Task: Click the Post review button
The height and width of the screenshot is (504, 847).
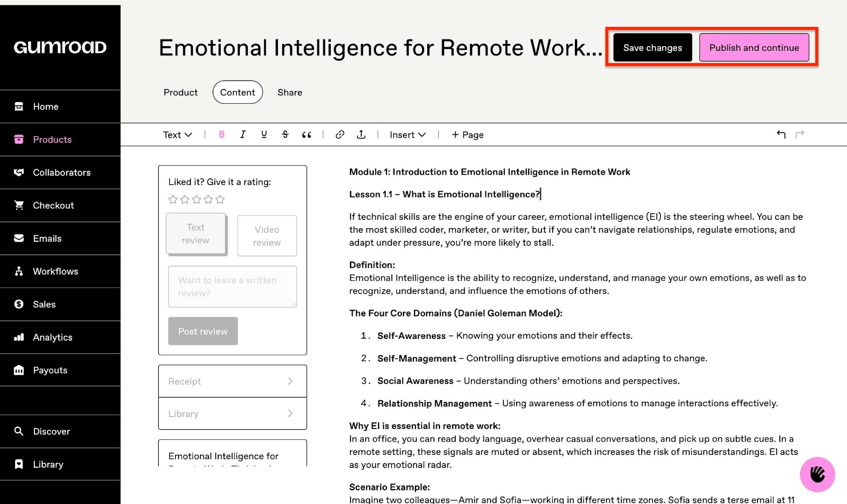Action: (203, 331)
